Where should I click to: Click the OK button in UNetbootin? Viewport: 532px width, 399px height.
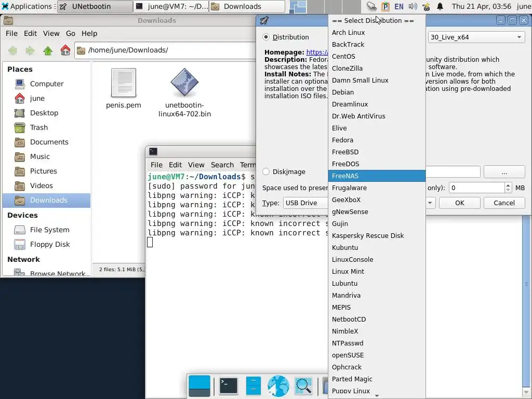coord(460,203)
